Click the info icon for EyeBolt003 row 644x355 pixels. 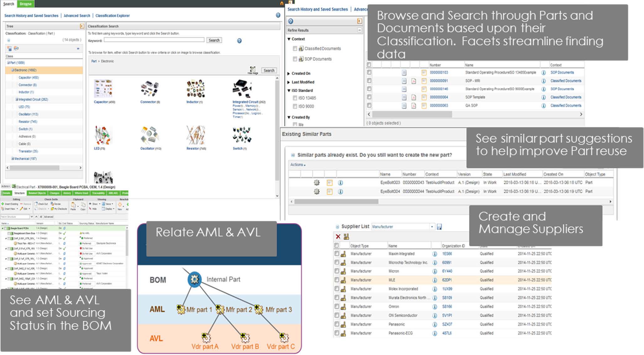coord(340,183)
